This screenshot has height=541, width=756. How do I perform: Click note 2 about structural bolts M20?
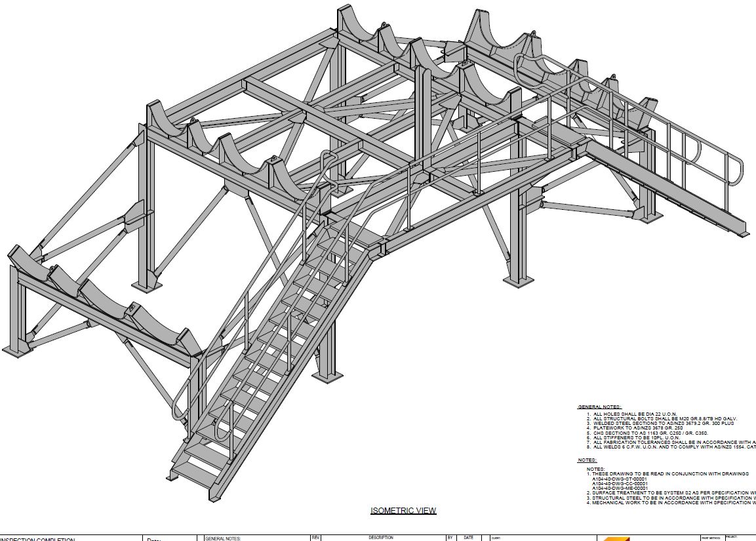(665, 419)
